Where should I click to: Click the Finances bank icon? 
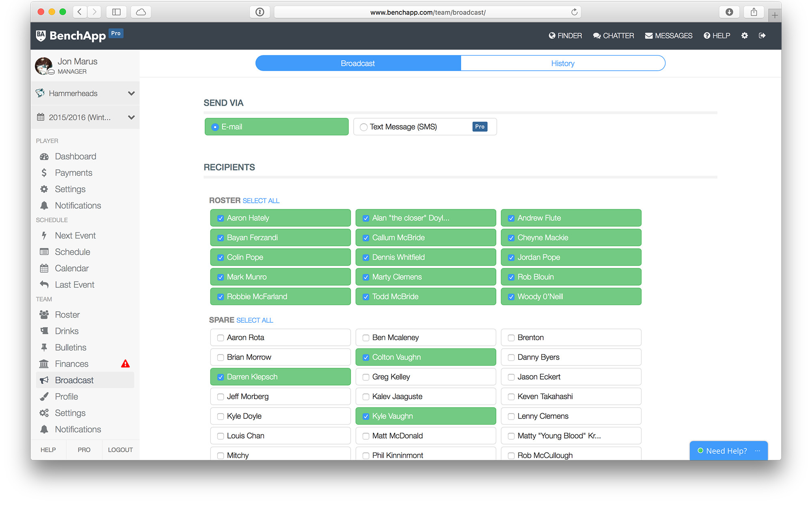click(44, 364)
